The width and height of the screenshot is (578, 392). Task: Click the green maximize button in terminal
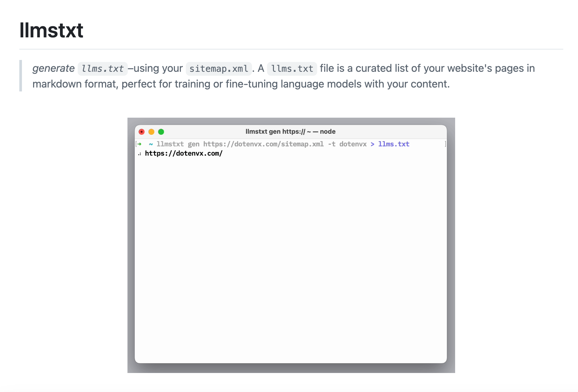[161, 132]
